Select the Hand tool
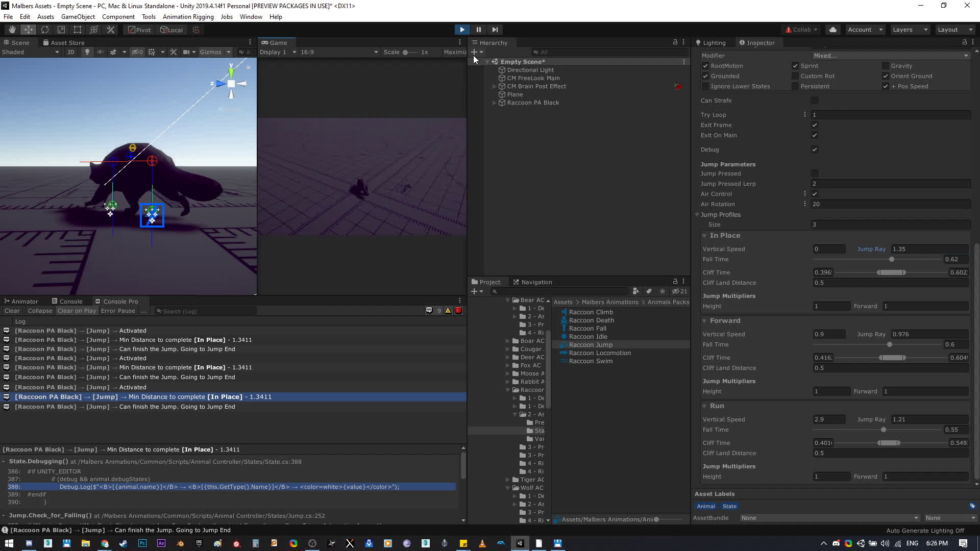This screenshot has height=551, width=980. pyautogui.click(x=12, y=30)
